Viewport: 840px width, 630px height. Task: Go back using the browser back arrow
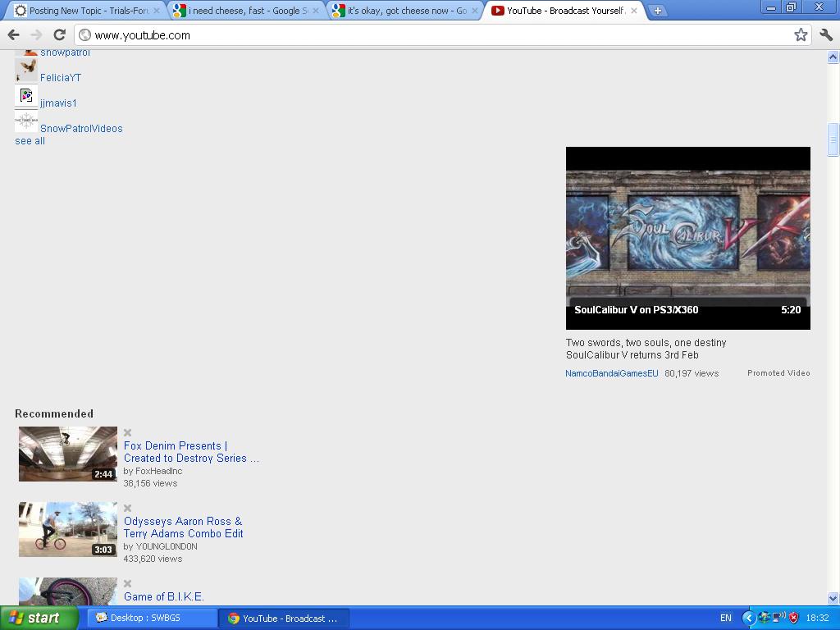pos(14,35)
